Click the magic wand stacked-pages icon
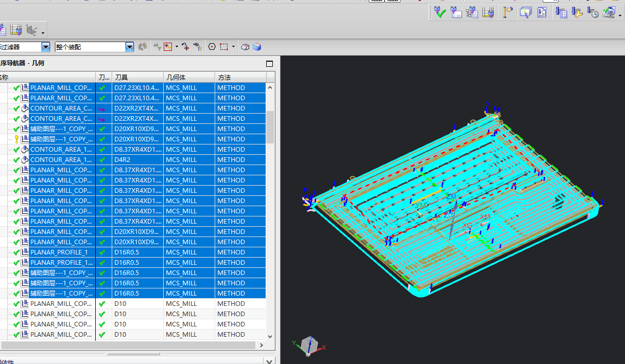This screenshot has width=625, height=364. coord(526,12)
